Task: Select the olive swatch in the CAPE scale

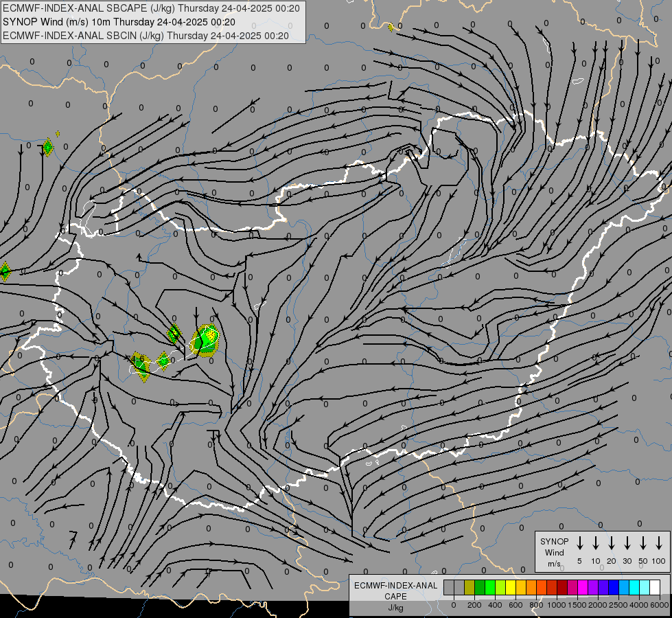Action: tap(470, 588)
